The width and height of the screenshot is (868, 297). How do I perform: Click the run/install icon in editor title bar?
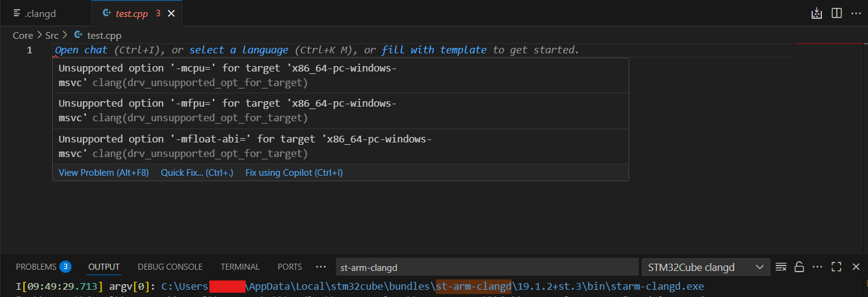[x=816, y=13]
